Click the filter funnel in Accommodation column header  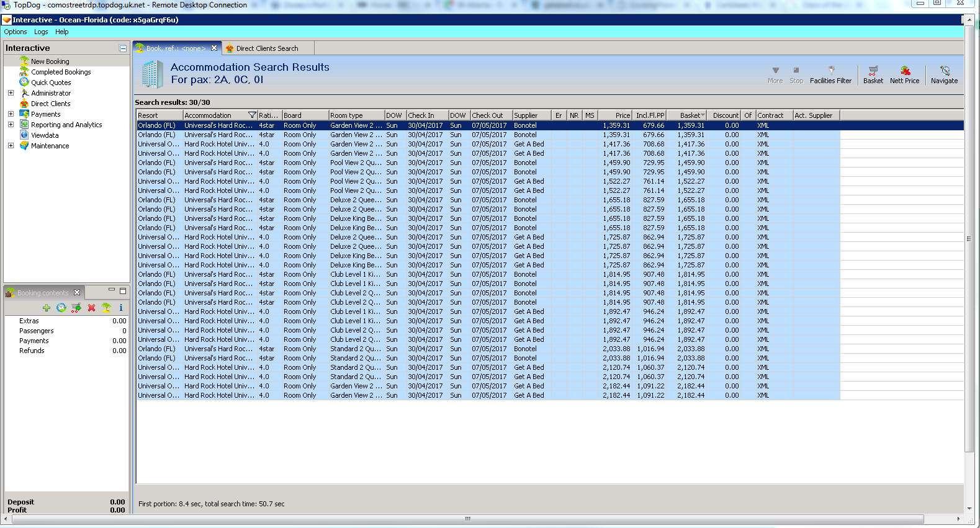252,115
